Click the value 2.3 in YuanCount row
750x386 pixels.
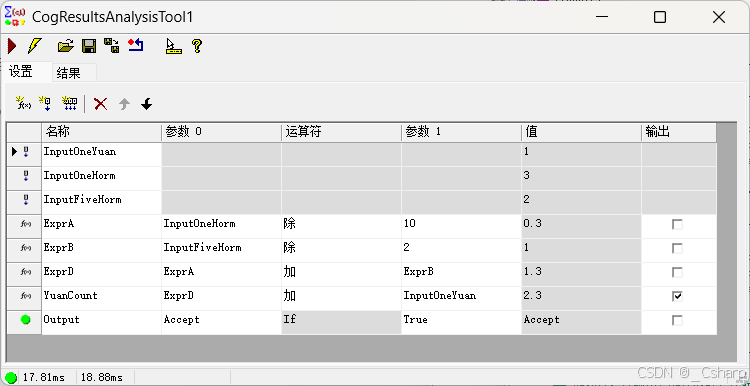click(581, 298)
